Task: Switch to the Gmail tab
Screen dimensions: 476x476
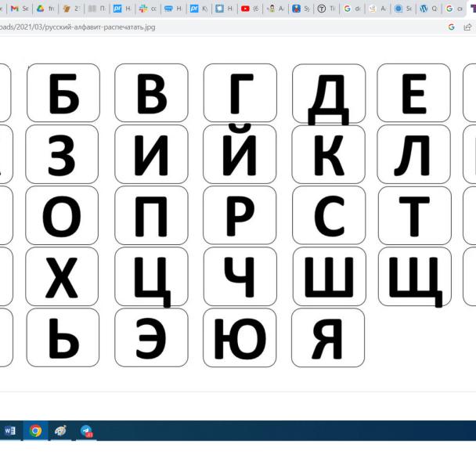Action: pos(19,9)
